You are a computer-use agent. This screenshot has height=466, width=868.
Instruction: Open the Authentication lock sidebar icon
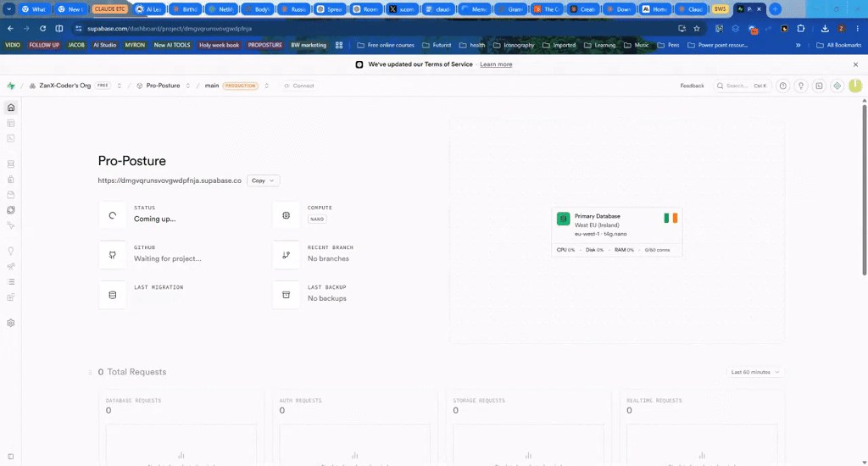point(10,180)
